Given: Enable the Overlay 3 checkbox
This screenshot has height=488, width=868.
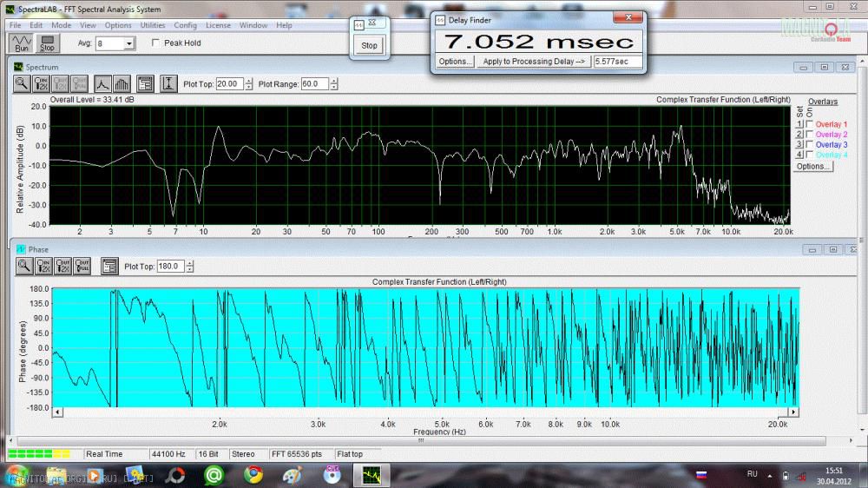Looking at the screenshot, I should coord(810,144).
